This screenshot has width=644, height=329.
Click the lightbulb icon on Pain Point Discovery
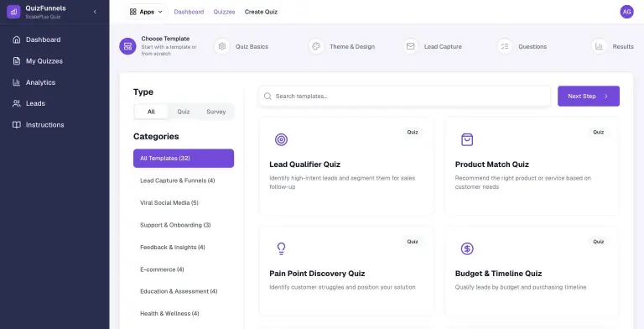[282, 248]
